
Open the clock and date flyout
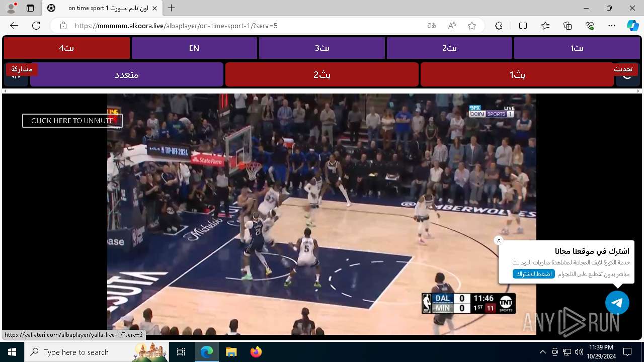(x=601, y=352)
